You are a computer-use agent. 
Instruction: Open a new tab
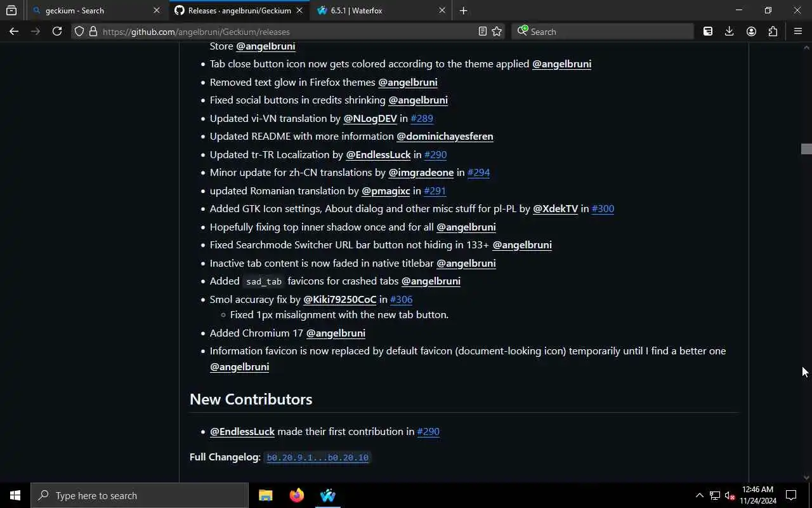[463, 10]
